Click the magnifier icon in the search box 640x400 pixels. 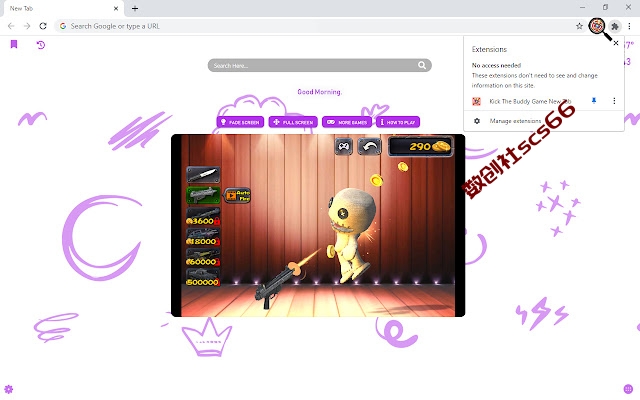pyautogui.click(x=422, y=65)
